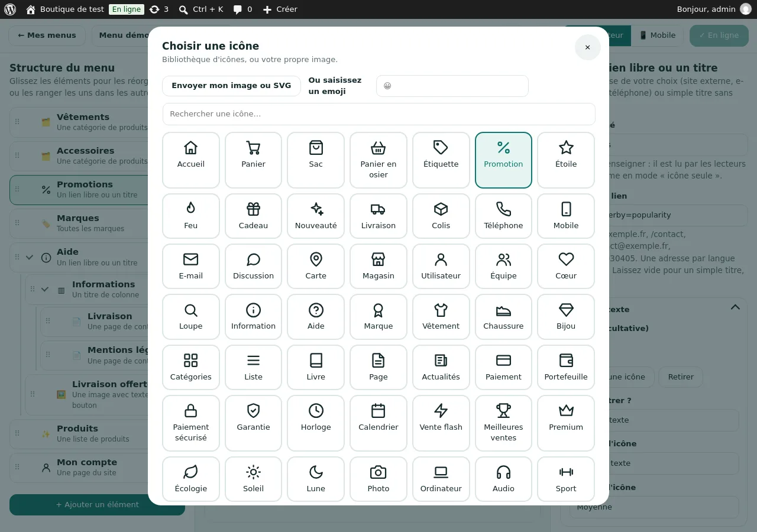This screenshot has height=532, width=757.
Task: Choose the Vêtement shirt icon
Action: 441,317
